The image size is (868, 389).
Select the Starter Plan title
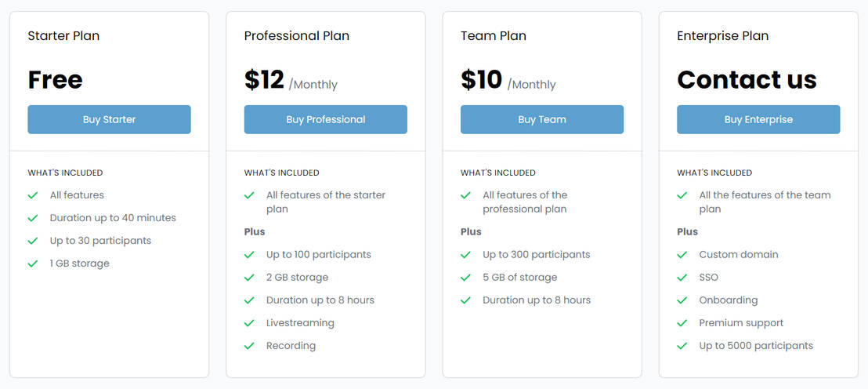tap(63, 36)
